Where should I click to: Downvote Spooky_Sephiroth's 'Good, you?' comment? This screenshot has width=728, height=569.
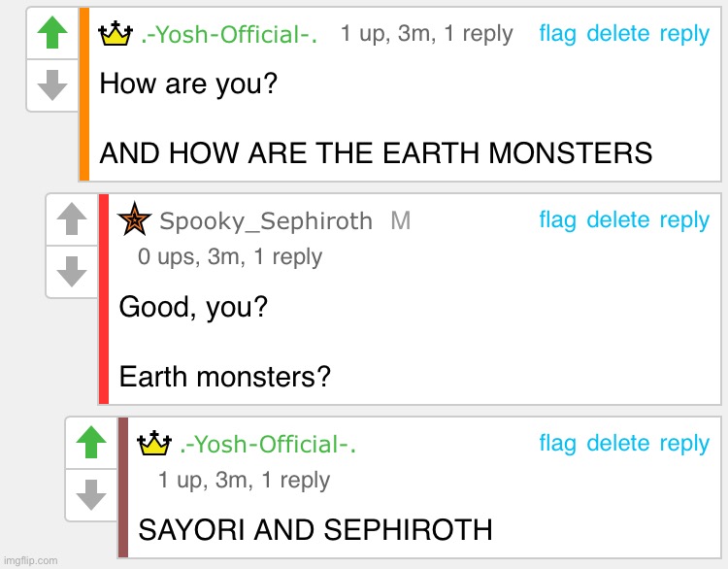71,271
